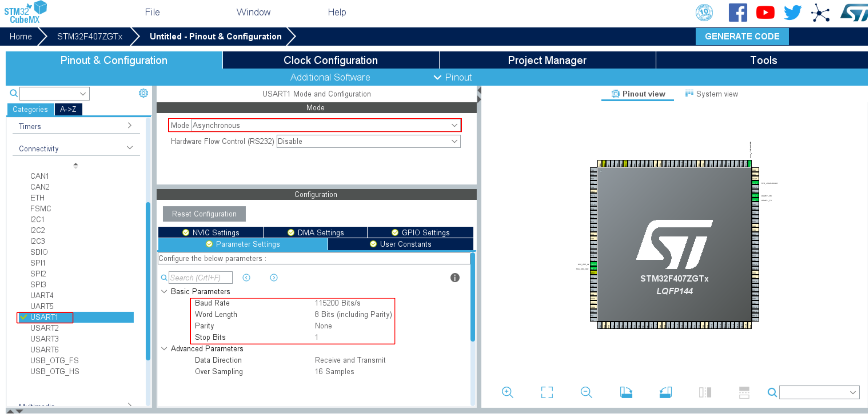Open Hardware Flow Control dropdown
Viewport: 868px width, 415px height.
coord(368,141)
